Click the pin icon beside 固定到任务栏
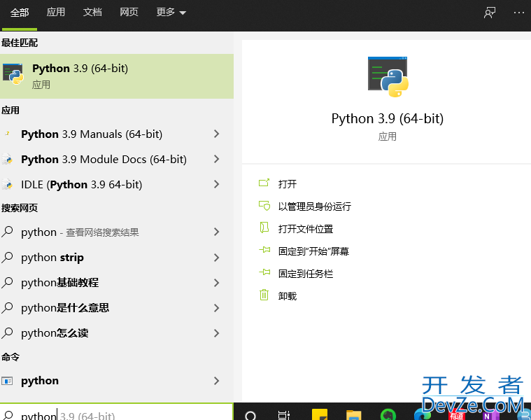Image resolution: width=531 pixels, height=420 pixels. pyautogui.click(x=264, y=272)
